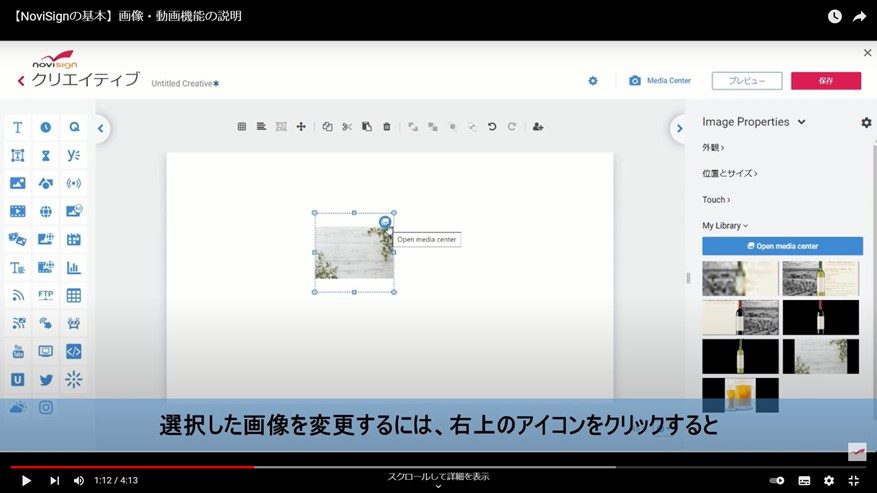Select the Clock widget icon

pos(46,128)
